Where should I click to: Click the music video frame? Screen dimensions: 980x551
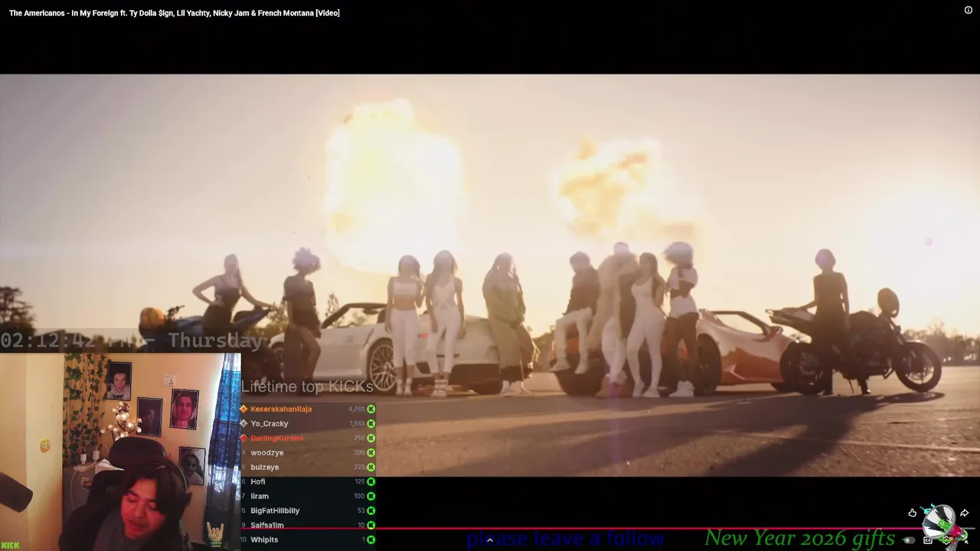490,275
